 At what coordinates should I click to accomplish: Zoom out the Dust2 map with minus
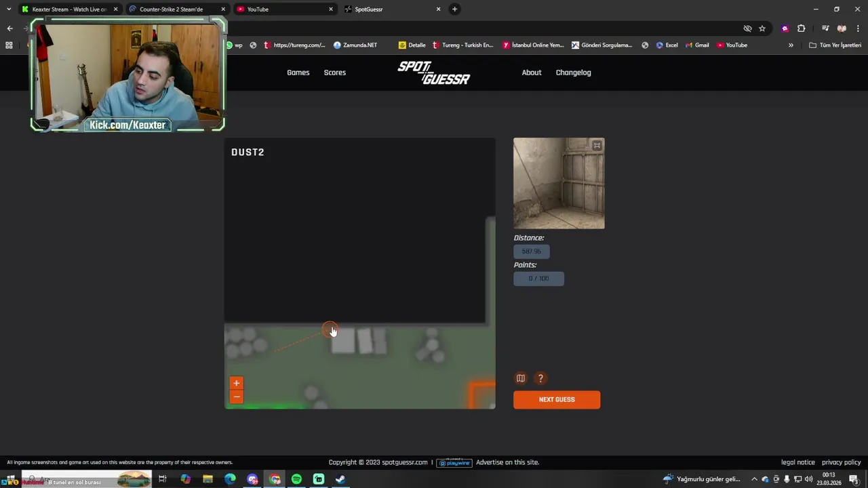[236, 396]
